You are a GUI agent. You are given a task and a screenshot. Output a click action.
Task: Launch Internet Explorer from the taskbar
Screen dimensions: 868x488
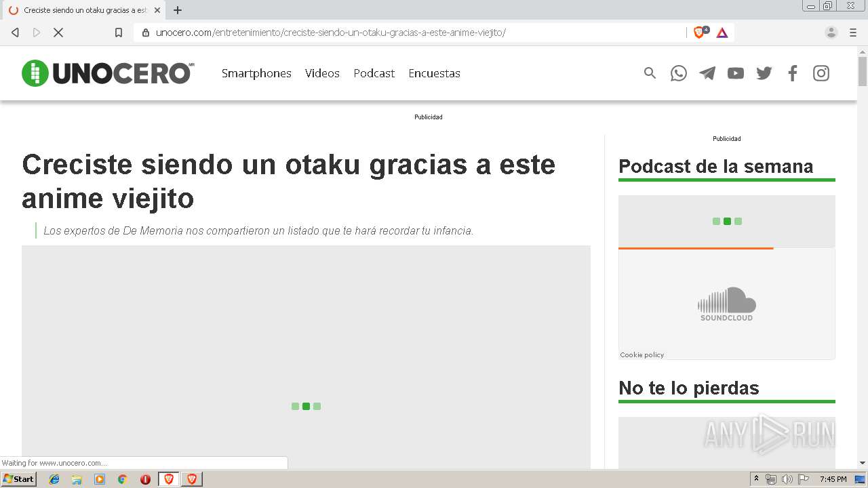pos(54,479)
